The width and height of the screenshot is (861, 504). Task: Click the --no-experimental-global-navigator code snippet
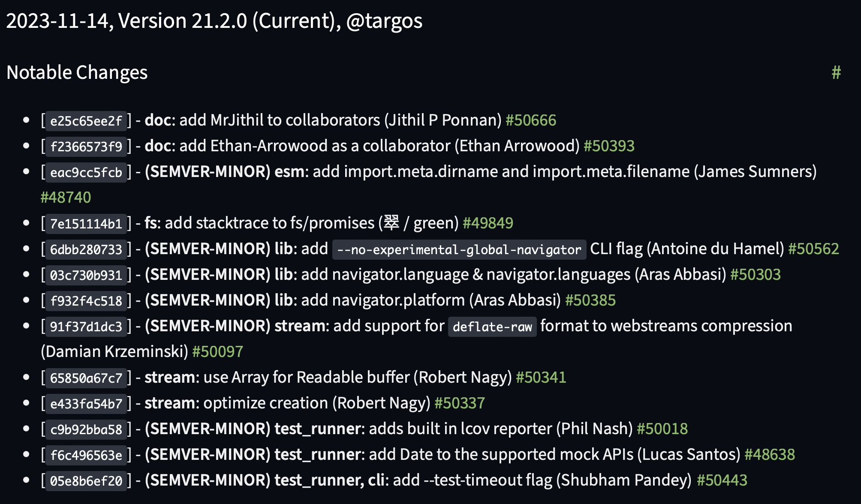(459, 249)
